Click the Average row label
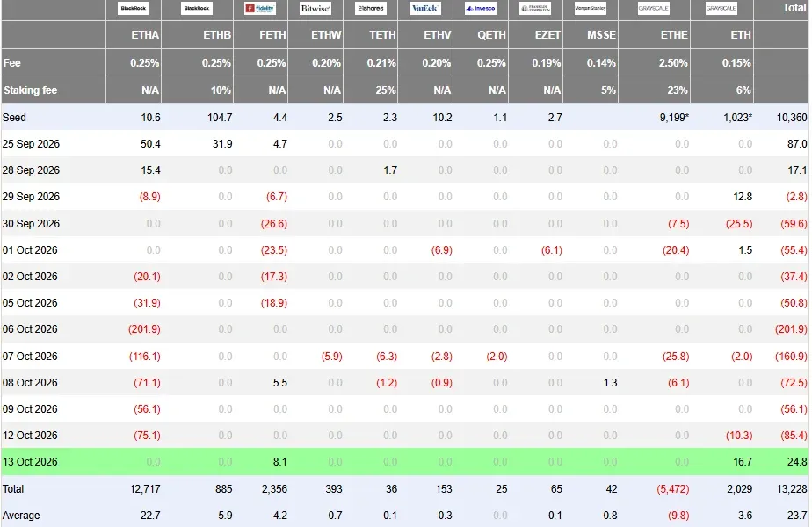The image size is (812, 527). pyautogui.click(x=21, y=516)
